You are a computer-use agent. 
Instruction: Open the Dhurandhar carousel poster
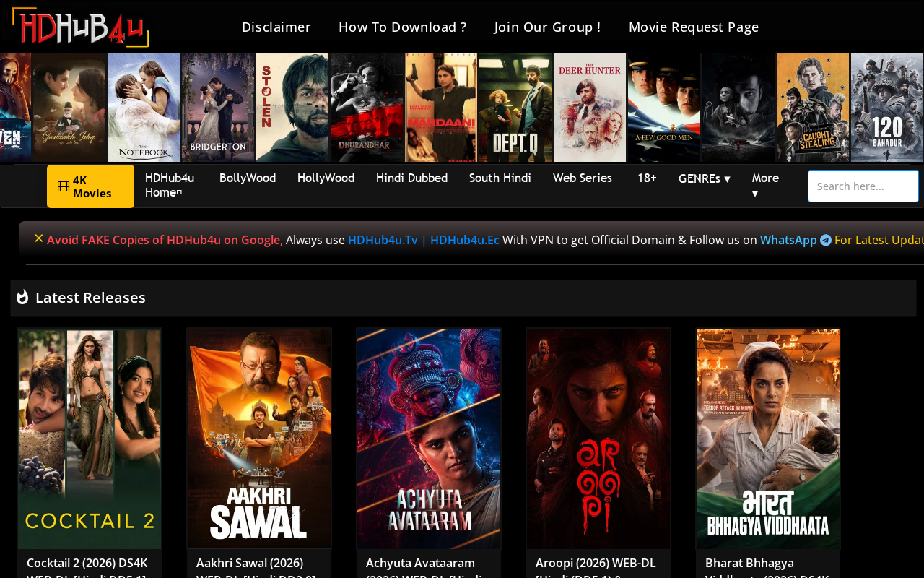(x=367, y=108)
